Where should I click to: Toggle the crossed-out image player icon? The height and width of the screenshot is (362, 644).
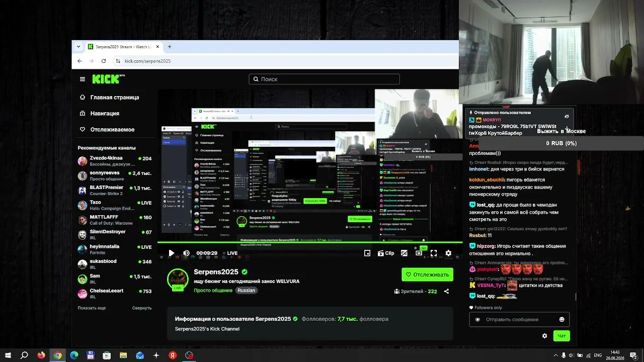404,253
